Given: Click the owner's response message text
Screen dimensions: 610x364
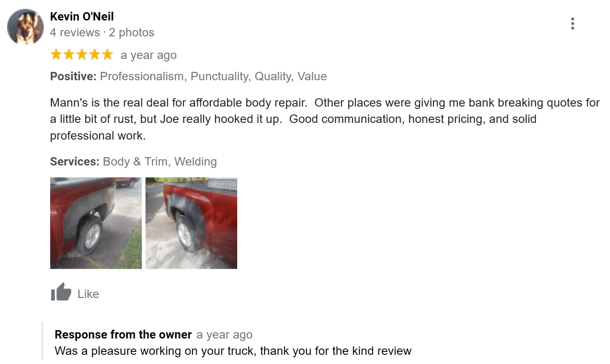Looking at the screenshot, I should point(233,351).
